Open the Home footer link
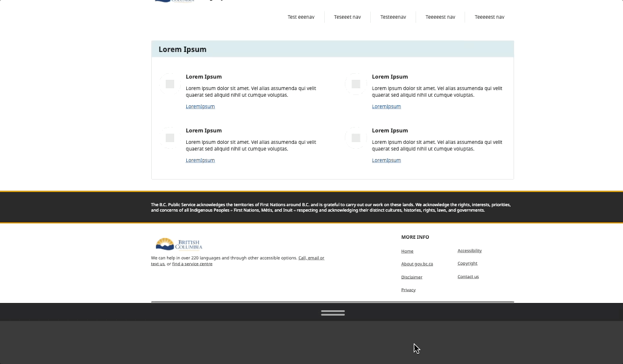This screenshot has width=623, height=364. (407, 251)
